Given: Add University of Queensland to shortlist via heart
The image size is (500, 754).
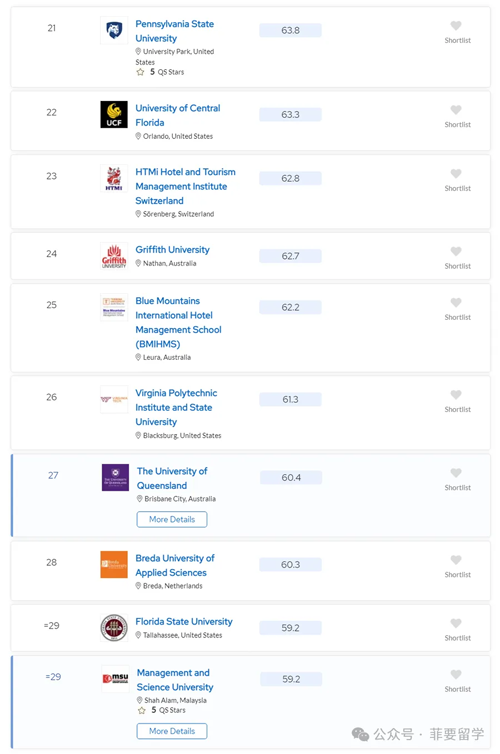Looking at the screenshot, I should 456,473.
